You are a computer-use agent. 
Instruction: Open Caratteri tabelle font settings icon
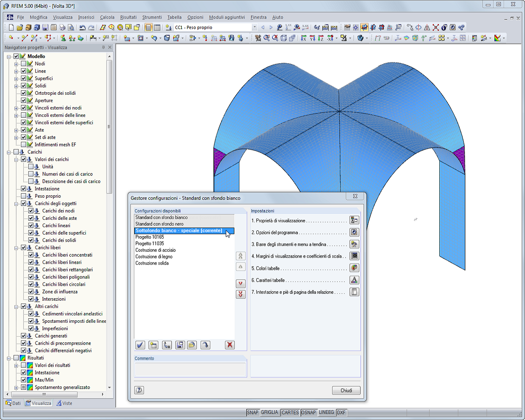(x=354, y=280)
